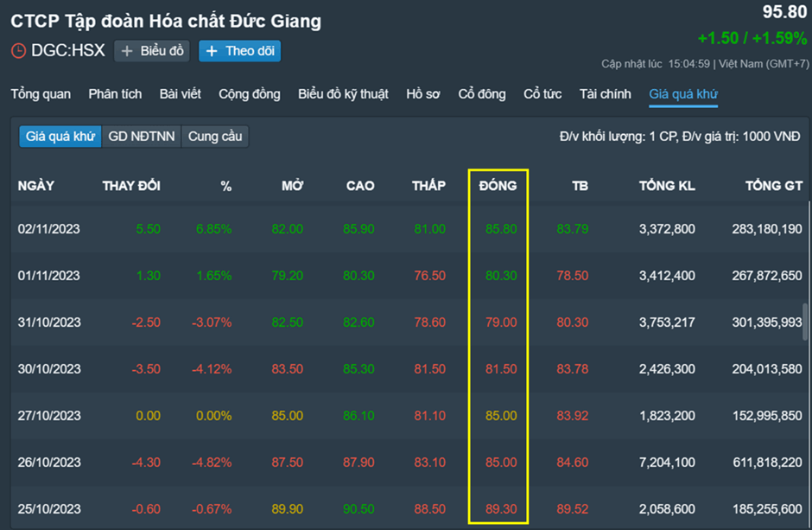Viewport: 812px width, 530px height.
Task: Click date 27/10/2023 in the table
Action: pyautogui.click(x=49, y=416)
